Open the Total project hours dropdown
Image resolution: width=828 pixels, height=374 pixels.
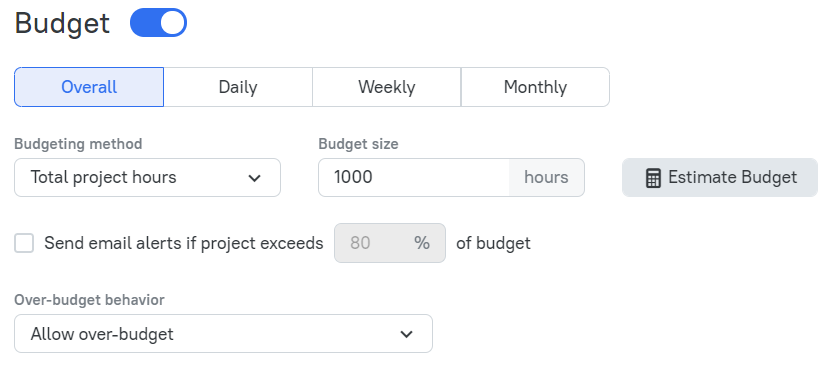click(147, 177)
